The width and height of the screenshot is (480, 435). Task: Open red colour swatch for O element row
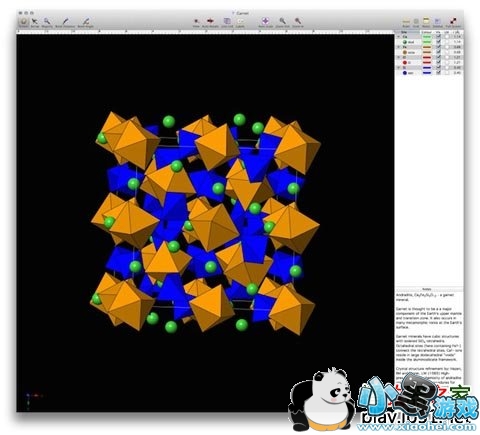point(427,57)
